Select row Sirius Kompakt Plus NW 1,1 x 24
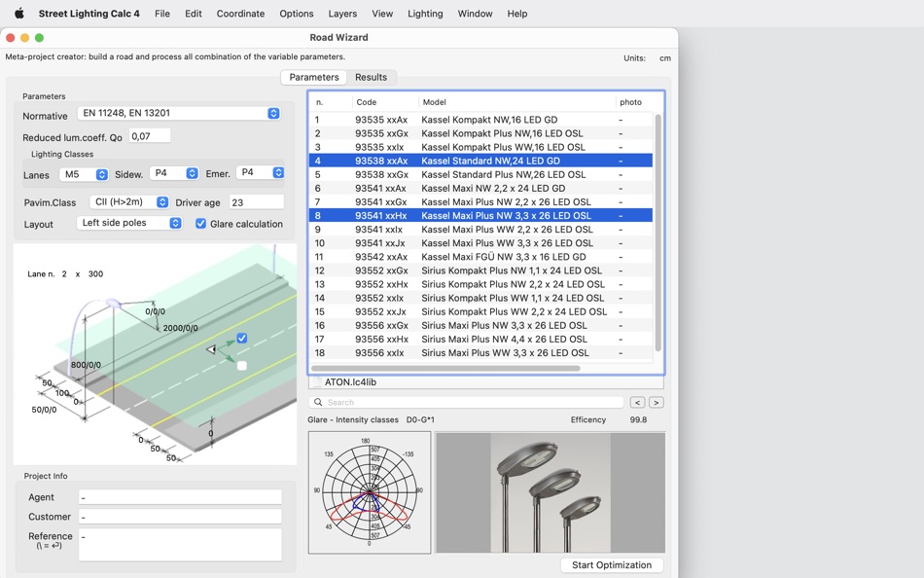 click(480, 271)
